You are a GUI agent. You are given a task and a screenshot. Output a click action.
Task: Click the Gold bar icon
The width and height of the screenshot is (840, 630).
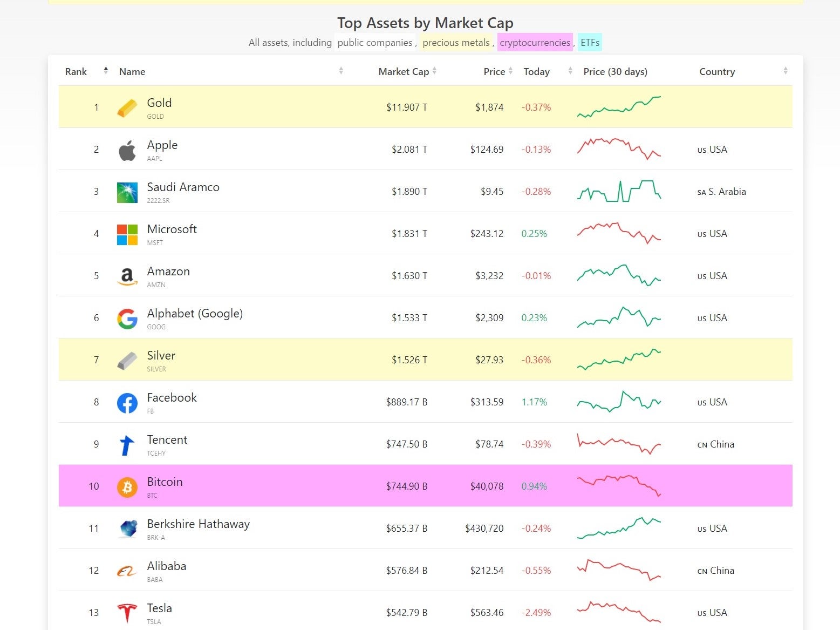(127, 107)
